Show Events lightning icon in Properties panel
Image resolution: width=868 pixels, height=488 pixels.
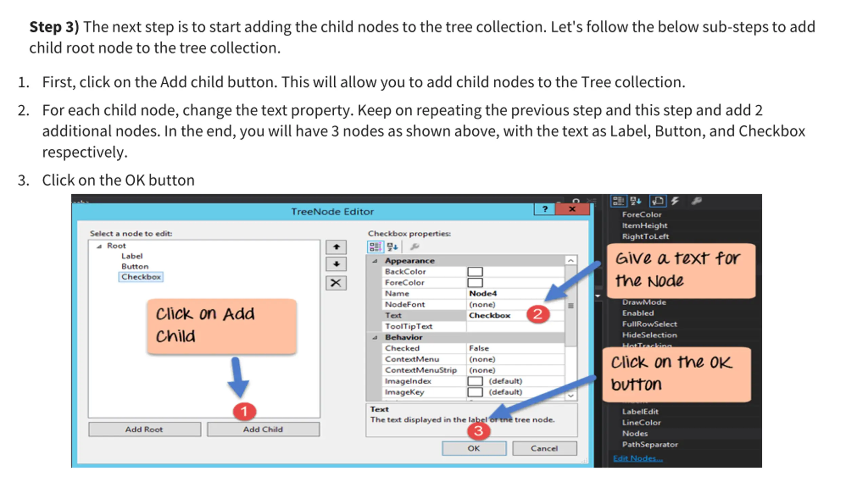[x=675, y=201]
